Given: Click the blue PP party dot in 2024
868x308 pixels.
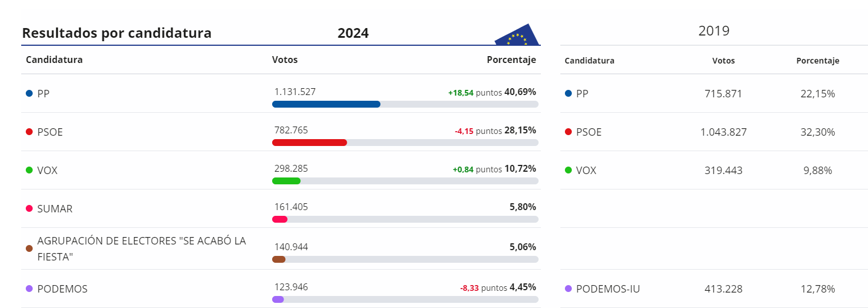Looking at the screenshot, I should pyautogui.click(x=29, y=93).
